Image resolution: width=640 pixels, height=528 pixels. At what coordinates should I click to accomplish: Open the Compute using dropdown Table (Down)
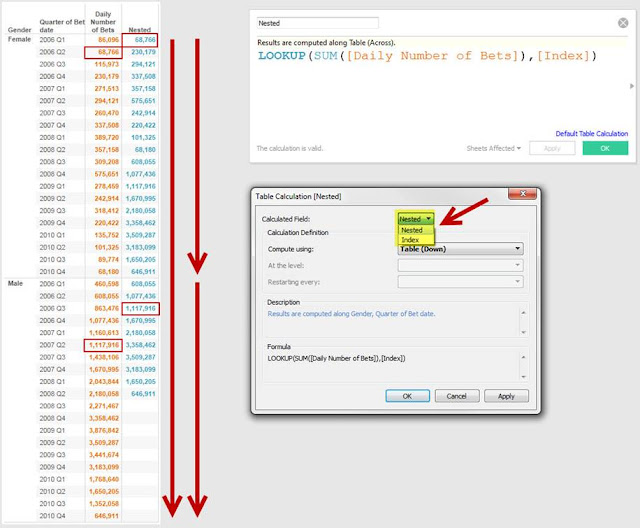coord(460,249)
